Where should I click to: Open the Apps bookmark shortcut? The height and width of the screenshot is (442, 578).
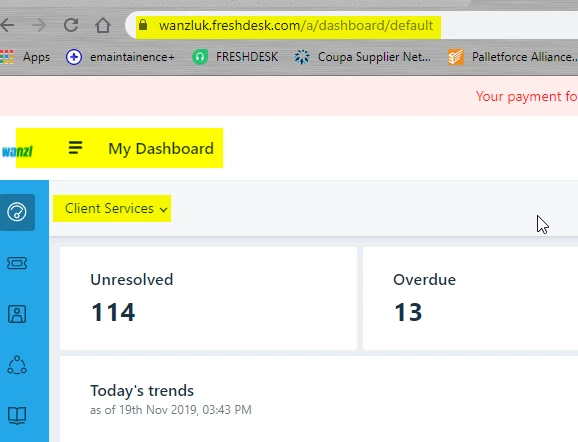coord(25,57)
